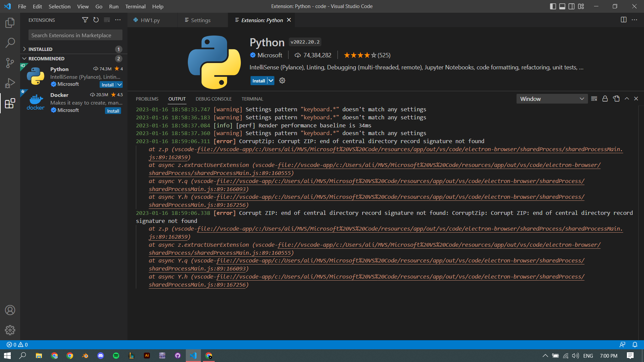Switch to the HW1.py tab
The height and width of the screenshot is (362, 644).
(x=150, y=20)
